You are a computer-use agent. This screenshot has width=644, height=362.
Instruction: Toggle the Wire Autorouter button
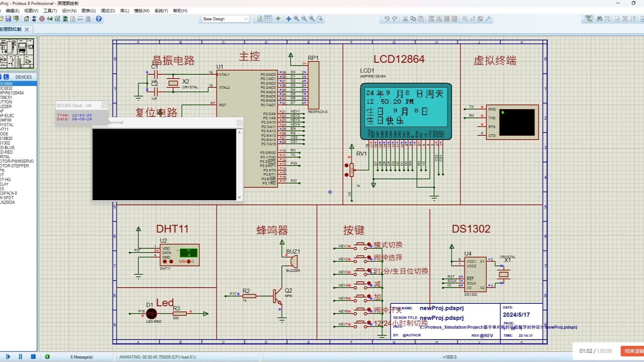(589, 19)
